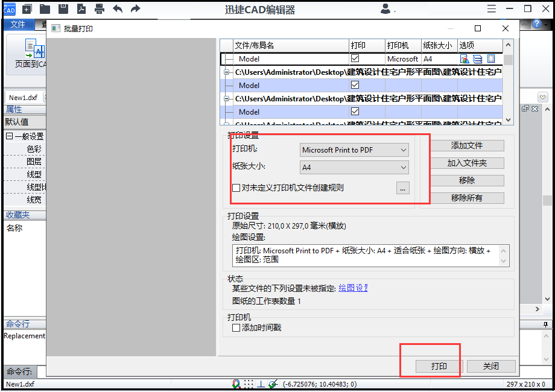
Task: Collapse the second file path tree node
Action: 227,99
